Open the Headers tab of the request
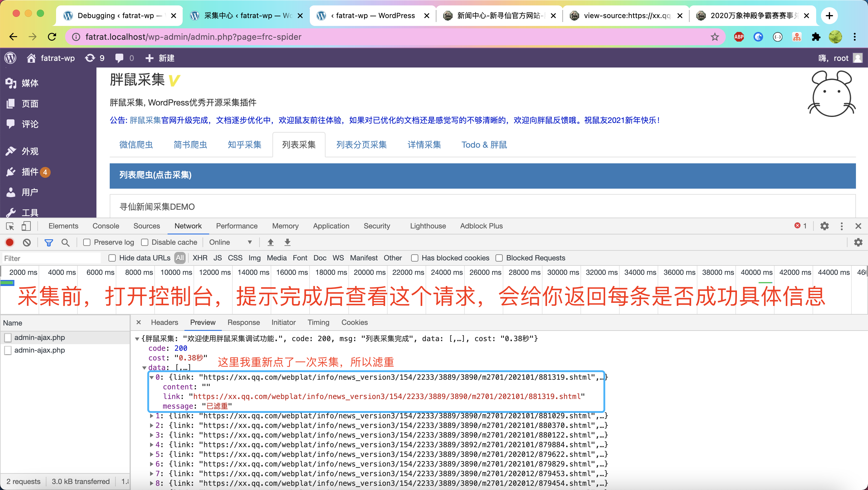868x490 pixels. click(x=165, y=322)
